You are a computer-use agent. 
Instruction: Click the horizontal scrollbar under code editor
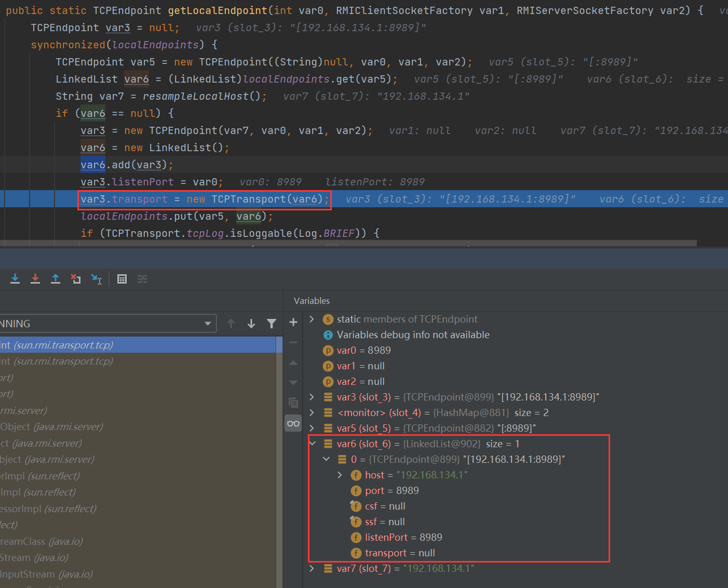(x=348, y=243)
